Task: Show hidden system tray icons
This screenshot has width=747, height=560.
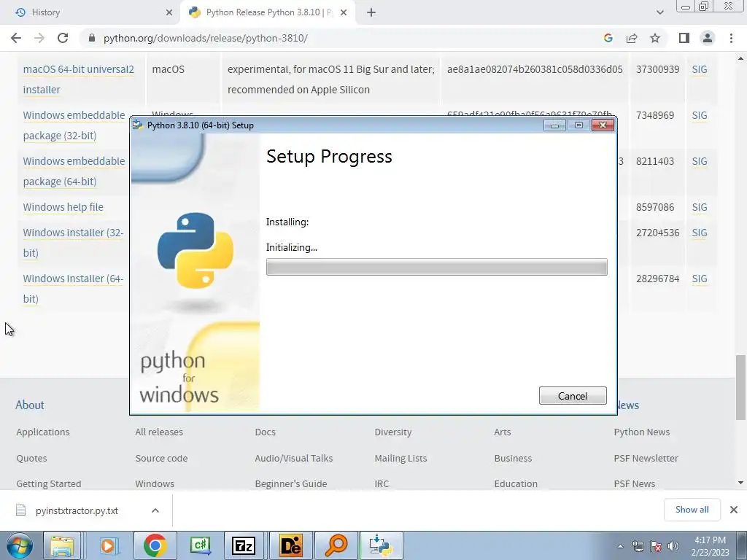Action: pos(620,546)
